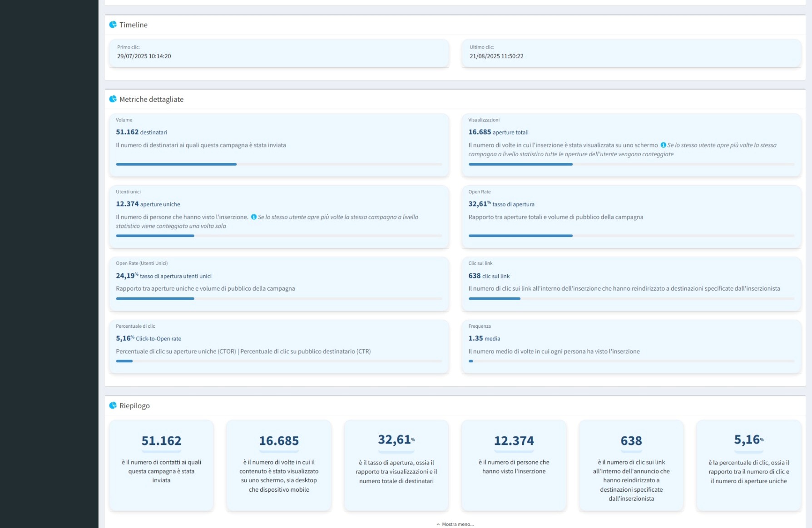Image resolution: width=812 pixels, height=528 pixels.
Task: Collapse the summary with Mostra meno
Action: click(x=455, y=524)
